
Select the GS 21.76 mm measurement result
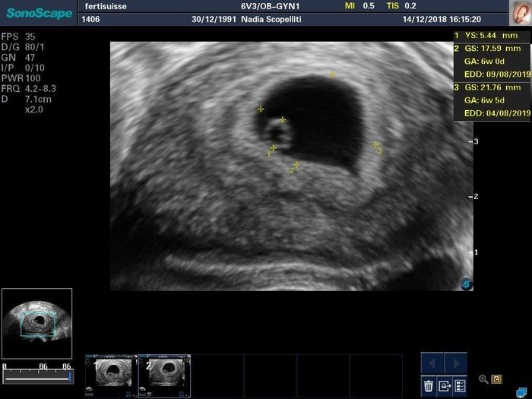[492, 89]
